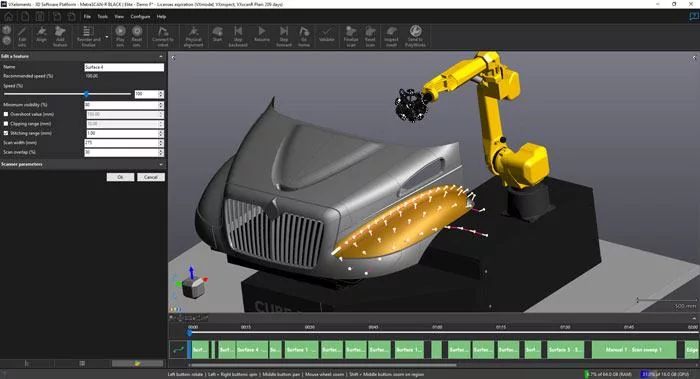
Task: Click the feedback icon at top right
Action: tap(693, 17)
